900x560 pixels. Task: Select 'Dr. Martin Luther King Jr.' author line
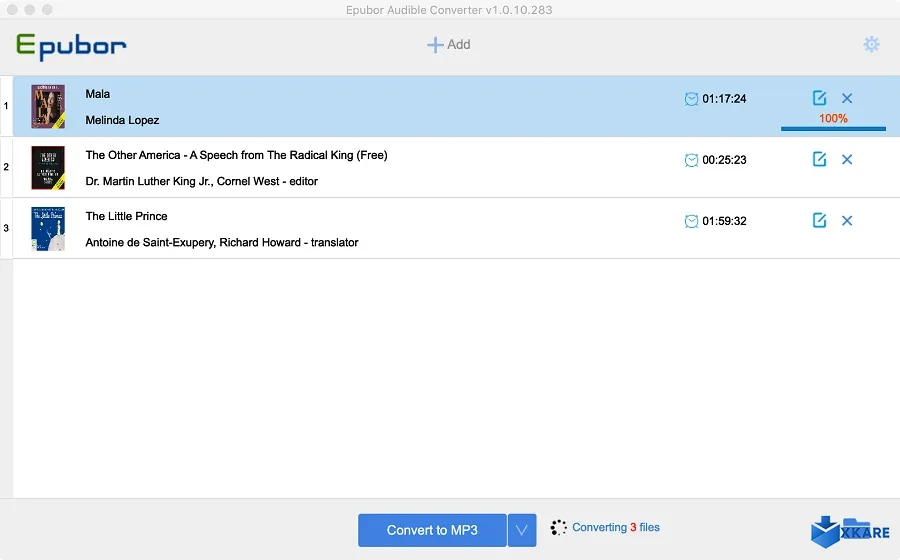201,181
